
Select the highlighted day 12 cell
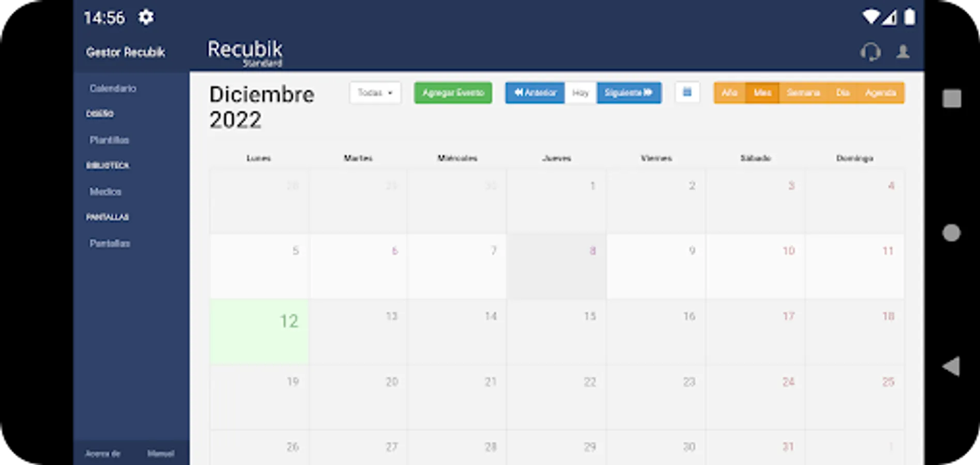tap(259, 332)
